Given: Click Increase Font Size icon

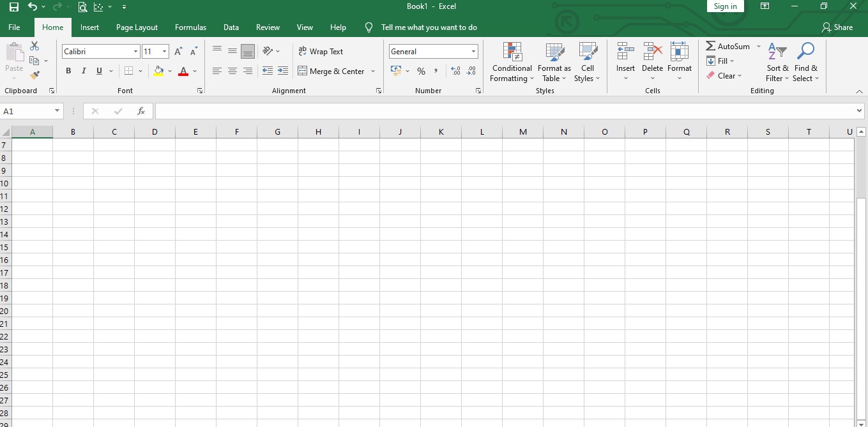Looking at the screenshot, I should tap(178, 52).
